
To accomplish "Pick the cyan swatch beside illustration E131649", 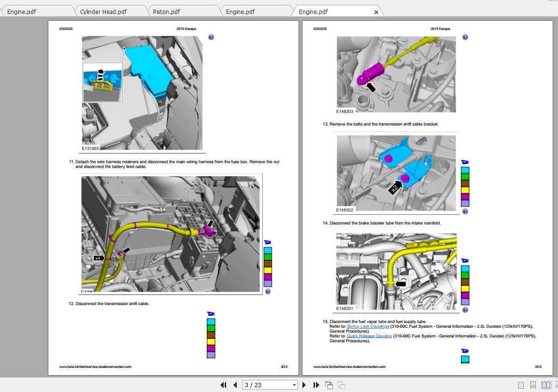I will click(268, 251).
